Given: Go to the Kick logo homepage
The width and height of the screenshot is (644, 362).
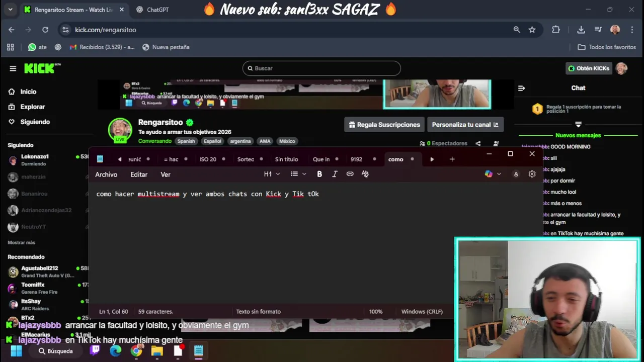Looking at the screenshot, I should (42, 68).
